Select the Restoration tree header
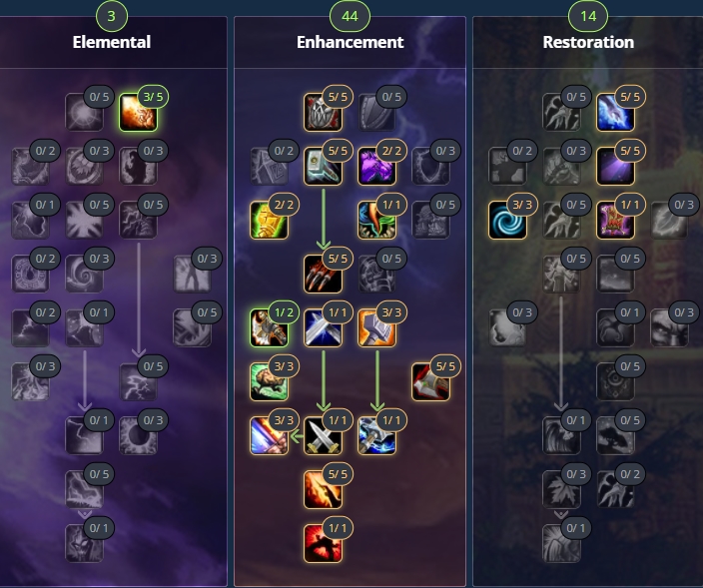Screen dimensions: 703x588 tap(588, 42)
